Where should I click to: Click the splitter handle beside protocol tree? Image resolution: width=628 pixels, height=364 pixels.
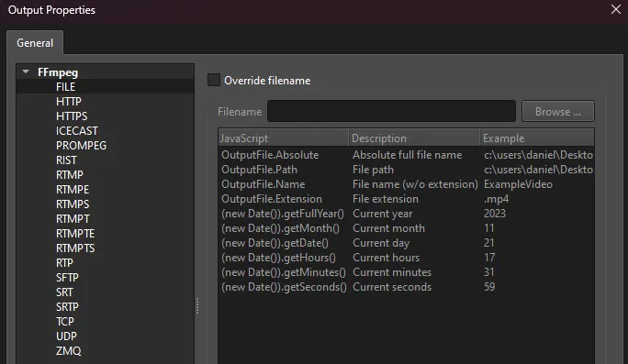(197, 306)
